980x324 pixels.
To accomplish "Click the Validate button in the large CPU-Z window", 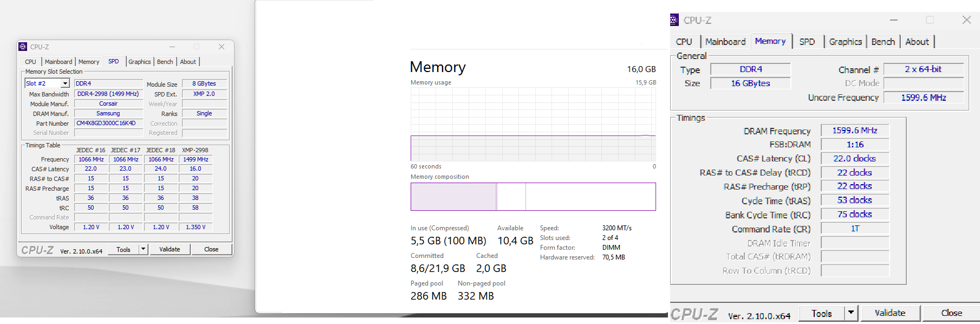I will [890, 313].
